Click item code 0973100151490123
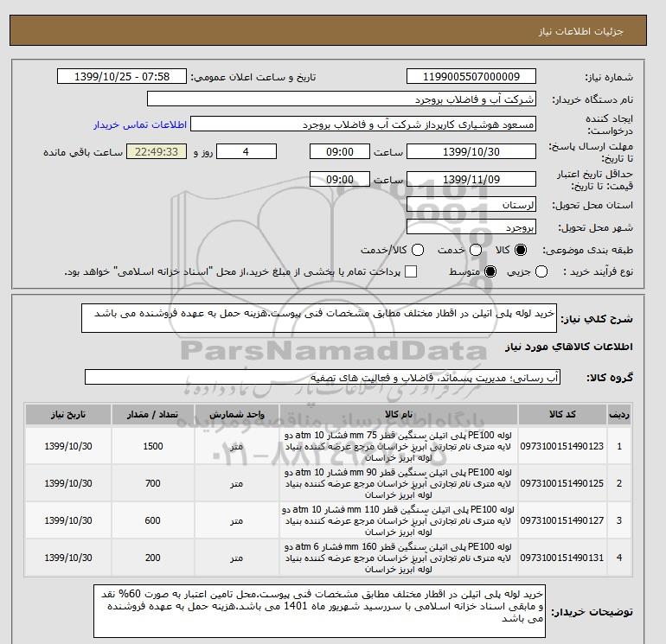 (562, 446)
